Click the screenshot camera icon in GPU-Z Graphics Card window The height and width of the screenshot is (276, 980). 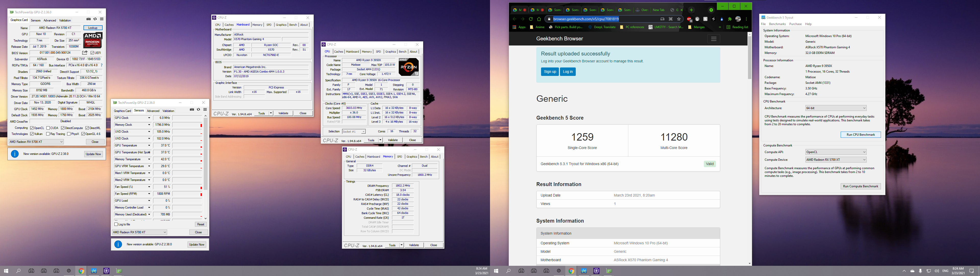[89, 19]
